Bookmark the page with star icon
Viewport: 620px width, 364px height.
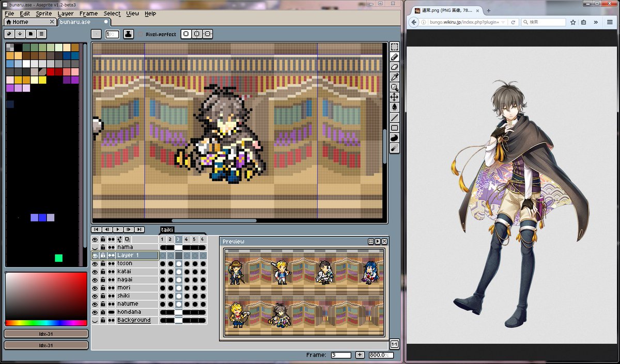[x=573, y=22]
